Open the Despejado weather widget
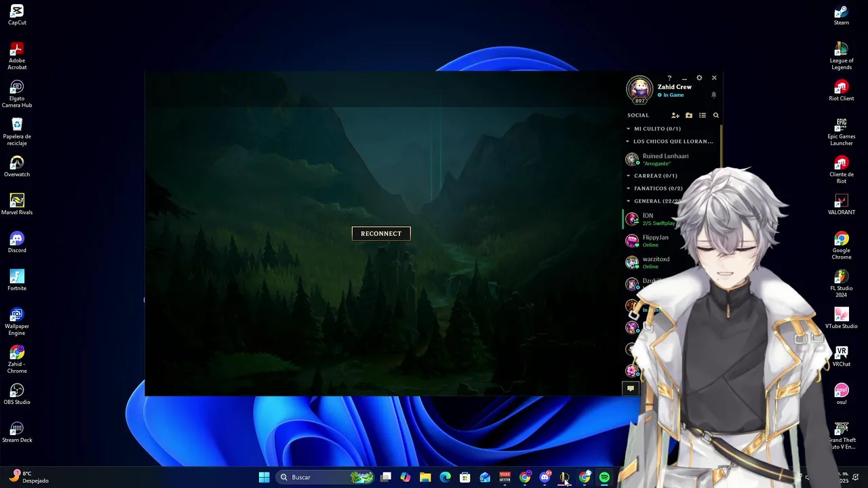This screenshot has height=488, width=868. click(30, 477)
